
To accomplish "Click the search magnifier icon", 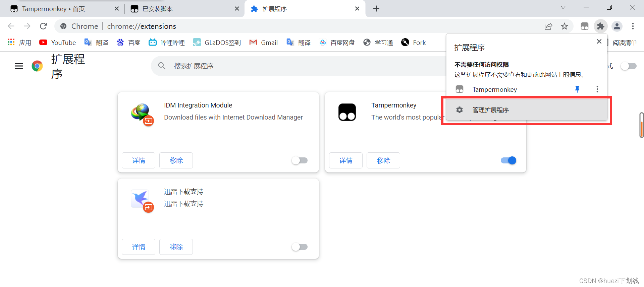I will pos(162,66).
